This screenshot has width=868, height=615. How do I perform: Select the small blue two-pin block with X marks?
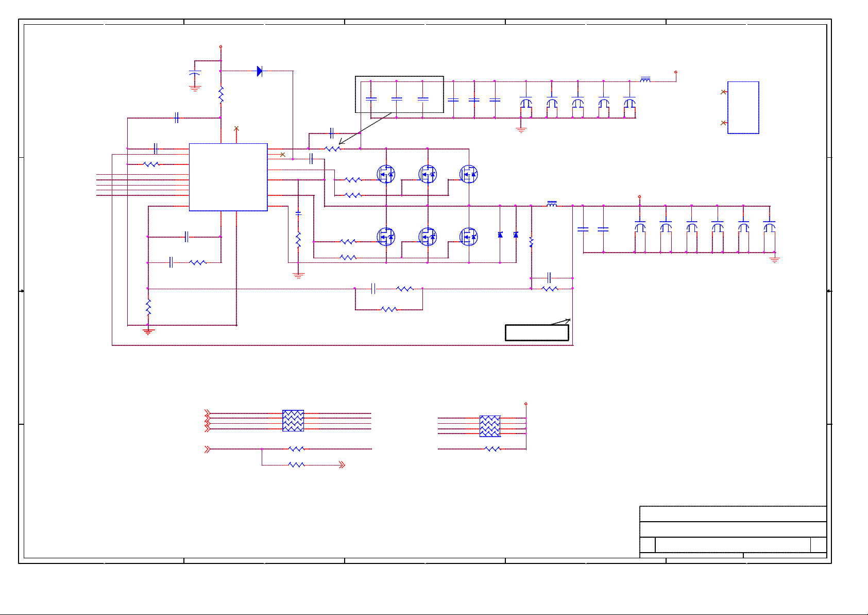tap(743, 107)
